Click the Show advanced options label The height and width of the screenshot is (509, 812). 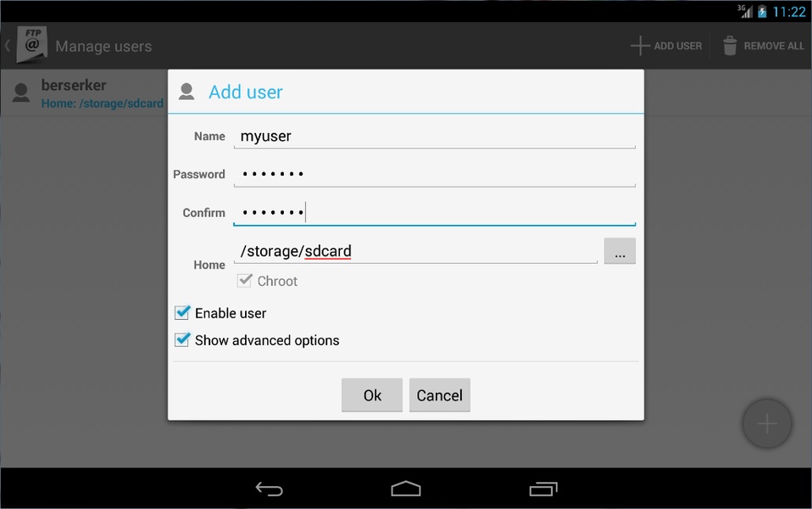pyautogui.click(x=267, y=340)
